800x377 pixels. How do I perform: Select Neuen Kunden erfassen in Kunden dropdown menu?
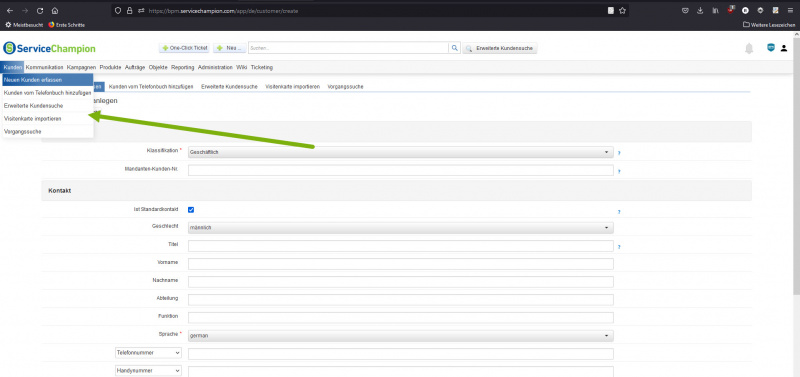click(x=48, y=80)
